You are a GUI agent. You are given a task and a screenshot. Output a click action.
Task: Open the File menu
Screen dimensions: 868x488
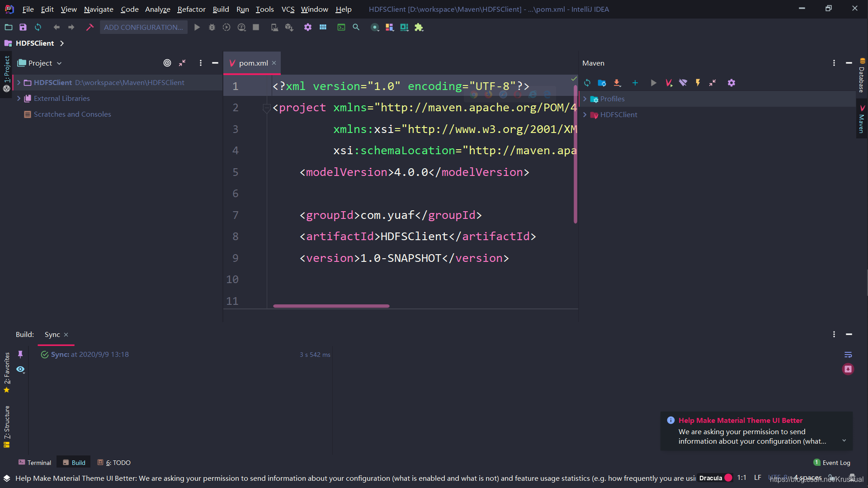pyautogui.click(x=28, y=9)
